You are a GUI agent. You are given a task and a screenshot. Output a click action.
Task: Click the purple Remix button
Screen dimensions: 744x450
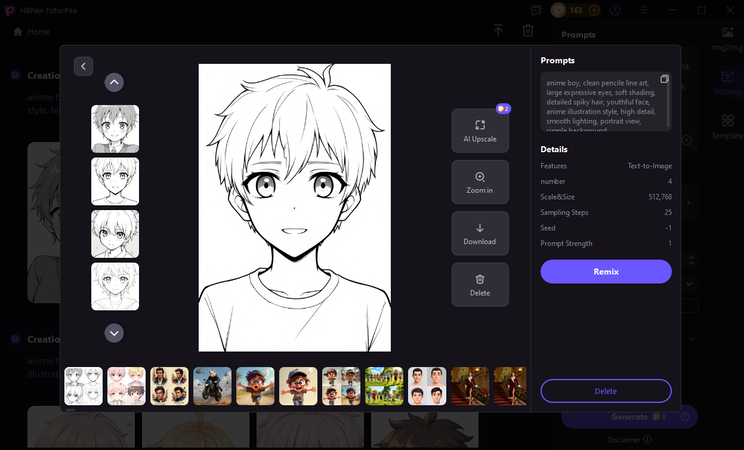point(606,272)
